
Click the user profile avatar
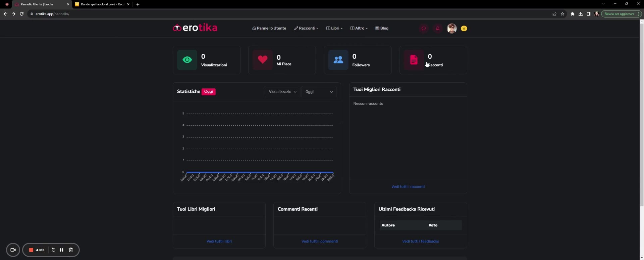[x=451, y=29]
